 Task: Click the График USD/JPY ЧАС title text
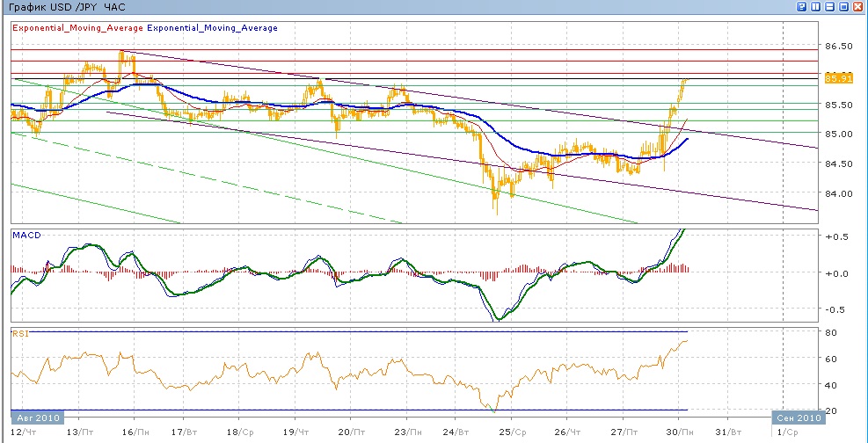62,7
